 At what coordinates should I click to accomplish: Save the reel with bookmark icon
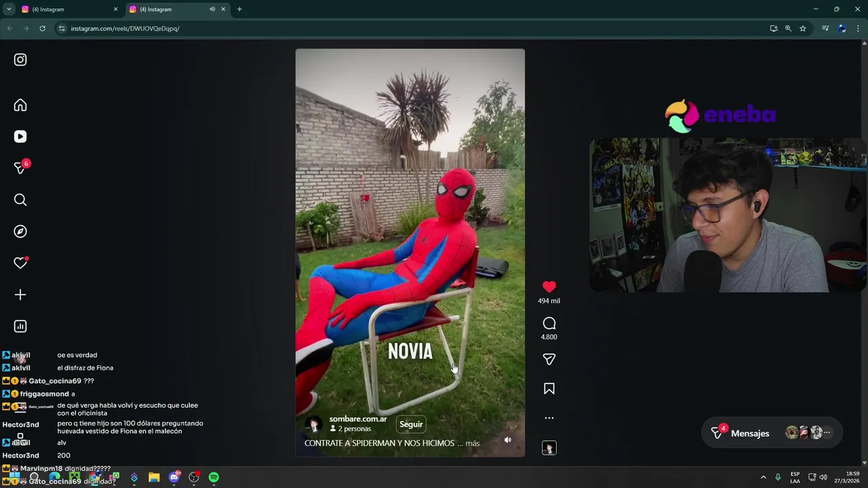tap(549, 388)
